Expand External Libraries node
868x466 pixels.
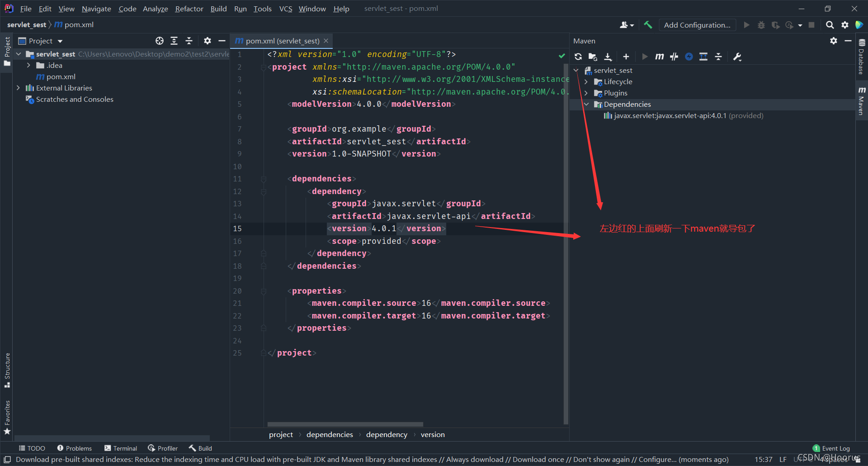(19, 88)
